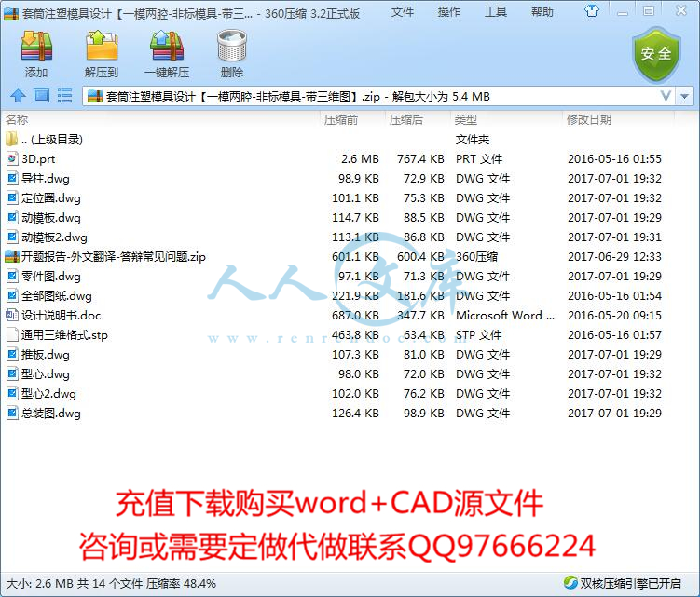Click the date 2016-05-20 09:15
This screenshot has width=700, height=597.
(614, 316)
